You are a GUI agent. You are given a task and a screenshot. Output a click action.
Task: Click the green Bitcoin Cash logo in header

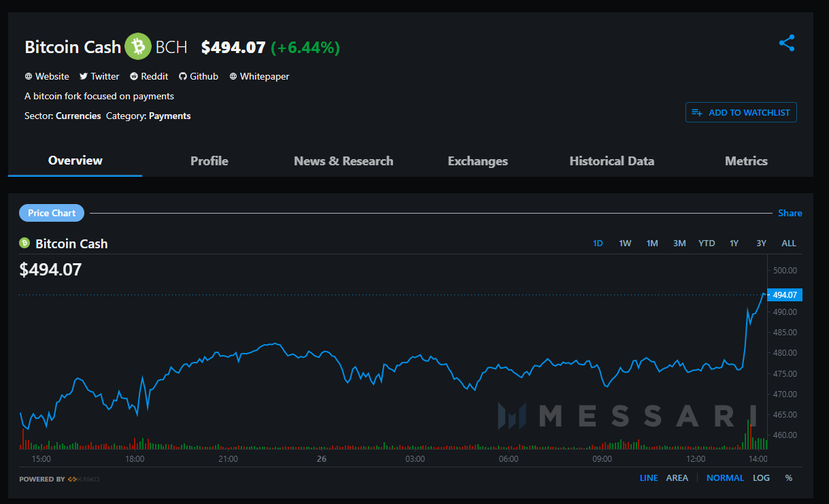point(138,47)
